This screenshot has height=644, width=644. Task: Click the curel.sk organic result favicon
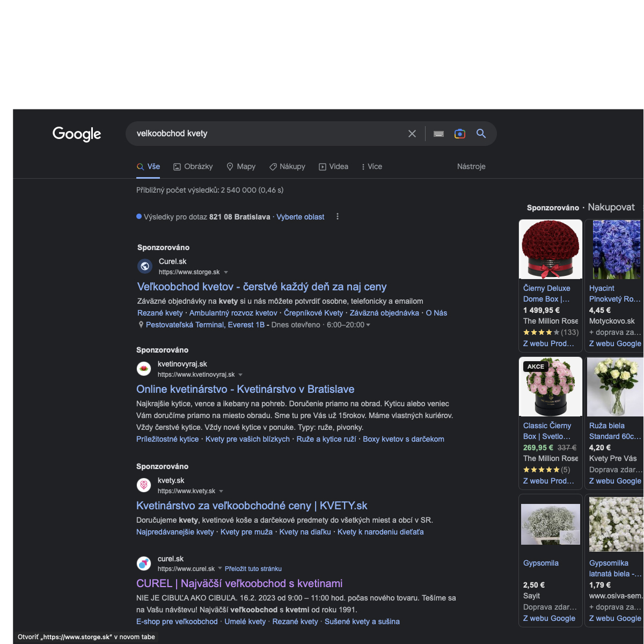click(144, 563)
